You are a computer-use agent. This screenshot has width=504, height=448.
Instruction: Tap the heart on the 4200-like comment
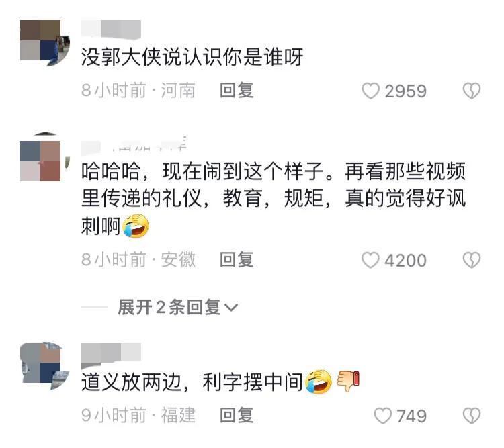click(370, 260)
